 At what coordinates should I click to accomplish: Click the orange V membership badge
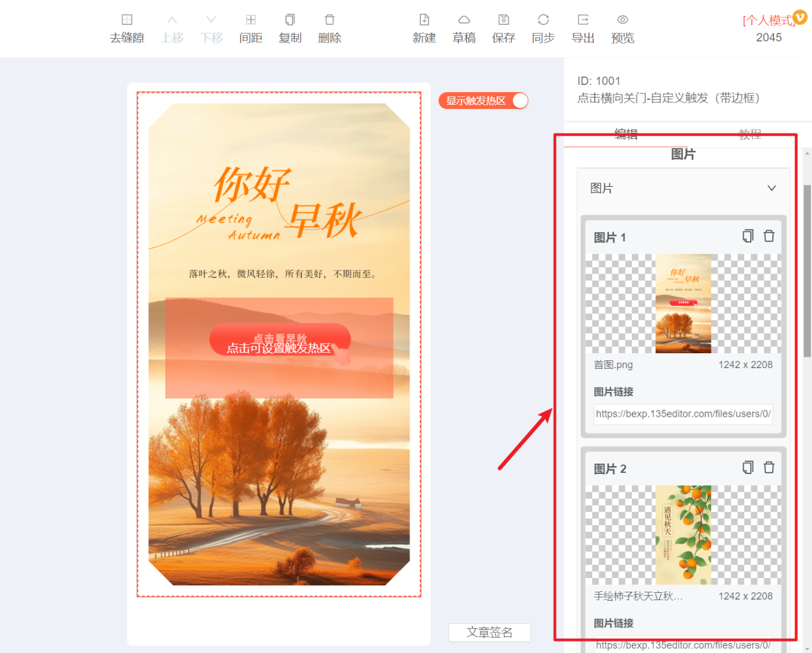800,18
